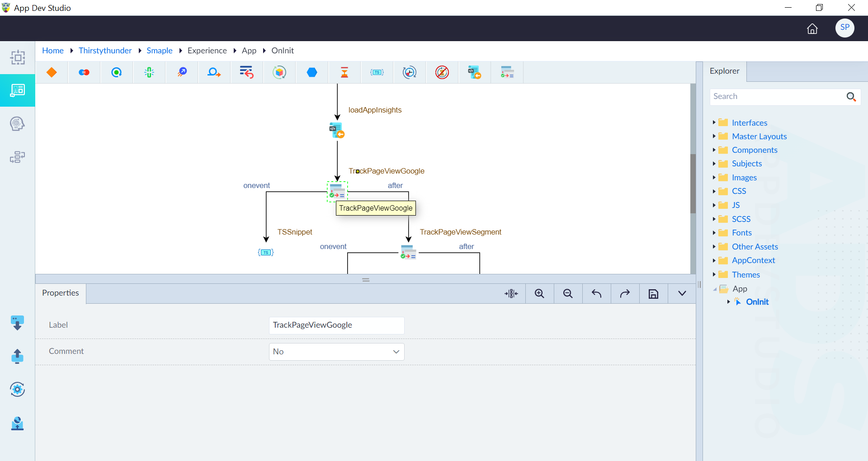Select the green collapse-arrows tool in toolbar
The image size is (868, 461).
pos(149,72)
